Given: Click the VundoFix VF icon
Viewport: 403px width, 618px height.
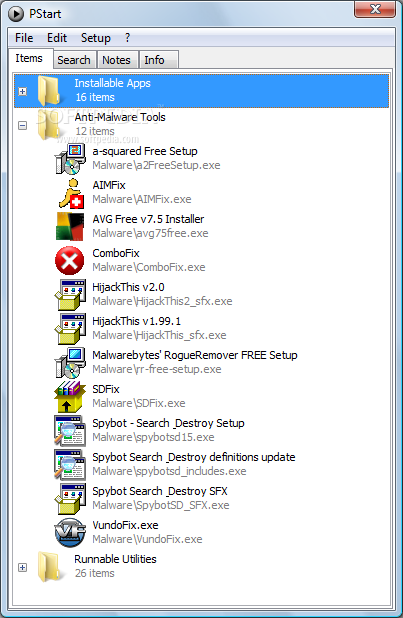Looking at the screenshot, I should [x=70, y=532].
